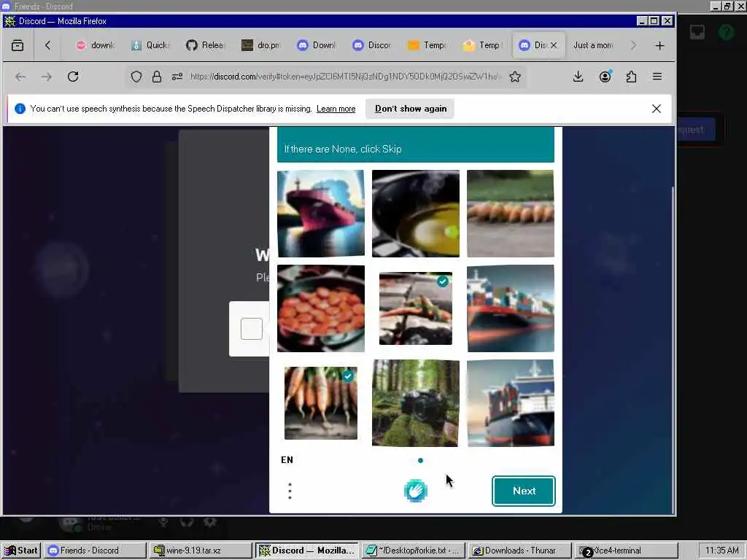The image size is (747, 560).
Task: Change captcha language via EN selector
Action: pos(287,459)
